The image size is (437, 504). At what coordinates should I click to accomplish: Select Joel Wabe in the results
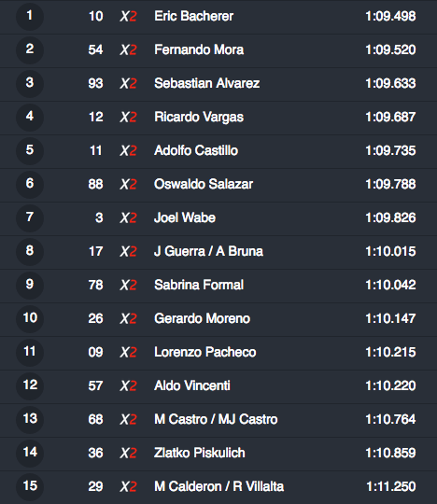click(185, 217)
